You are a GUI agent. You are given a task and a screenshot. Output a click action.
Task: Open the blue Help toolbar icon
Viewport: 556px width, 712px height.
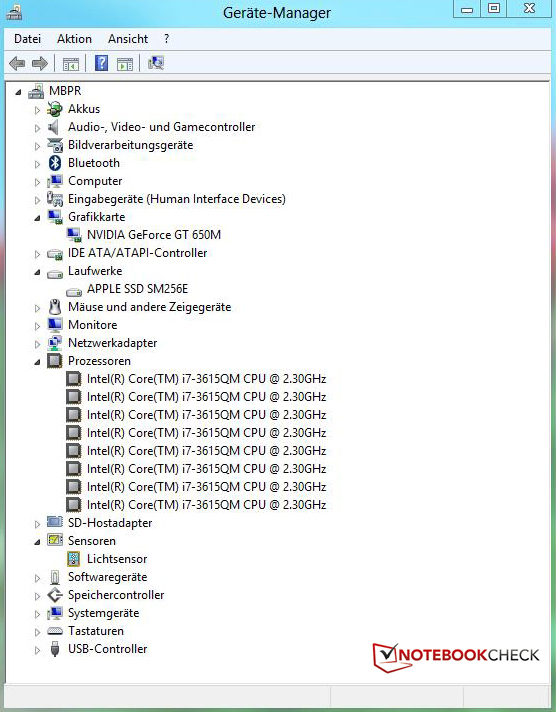coord(101,63)
